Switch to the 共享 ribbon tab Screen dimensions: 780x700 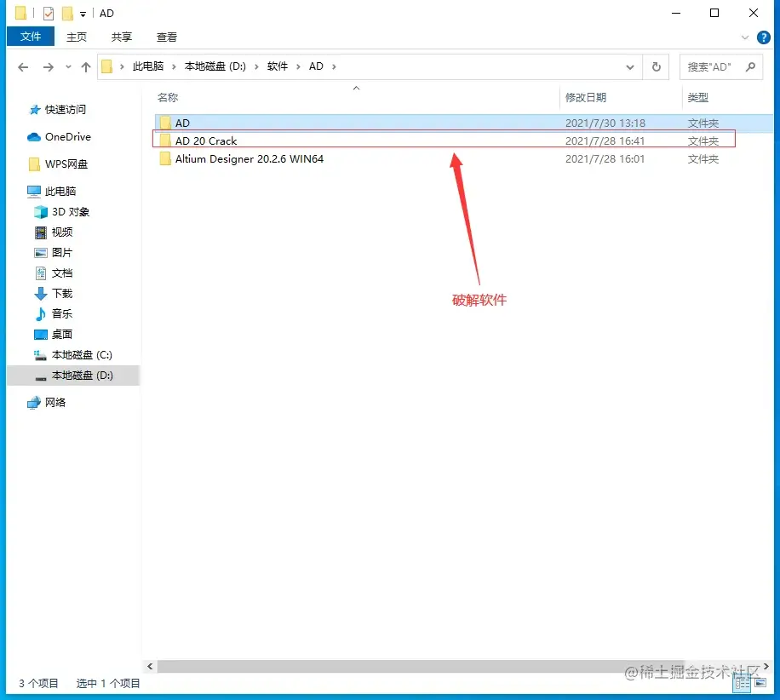coord(122,37)
